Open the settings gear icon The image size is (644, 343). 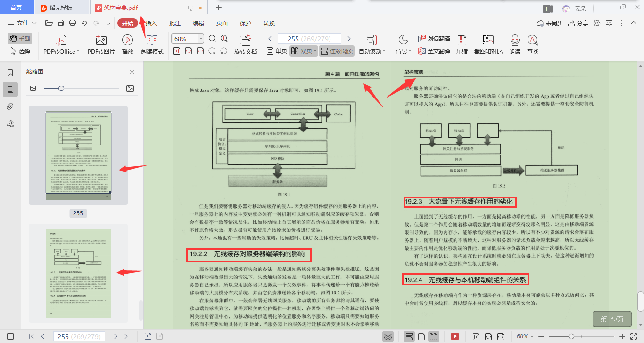(597, 23)
